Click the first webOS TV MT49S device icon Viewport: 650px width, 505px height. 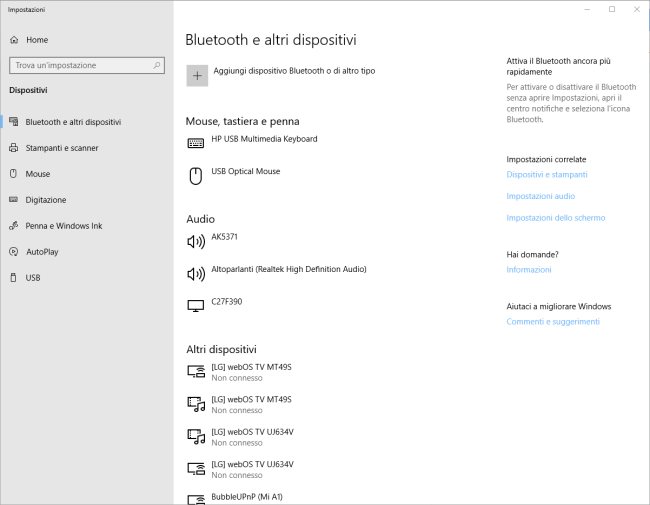coord(196,371)
